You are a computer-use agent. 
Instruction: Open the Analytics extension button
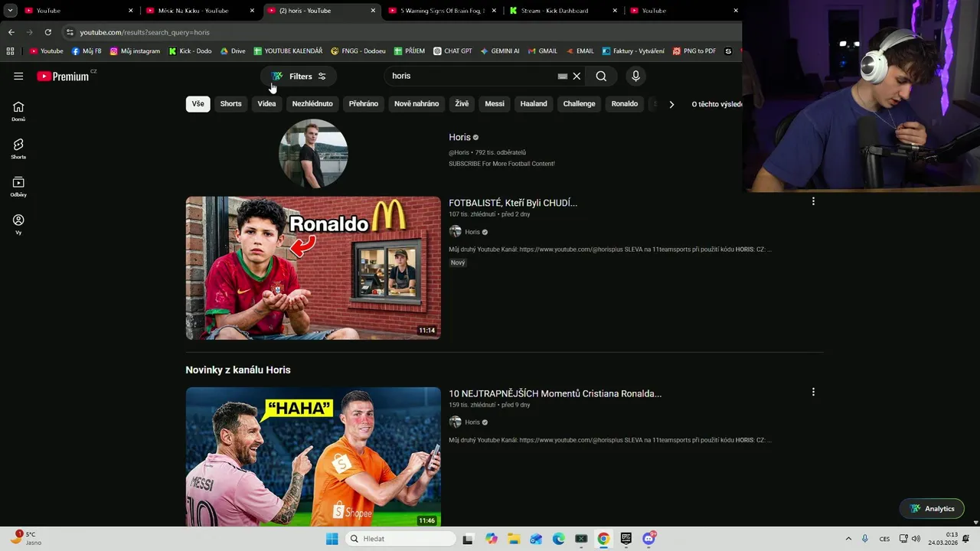coord(932,509)
